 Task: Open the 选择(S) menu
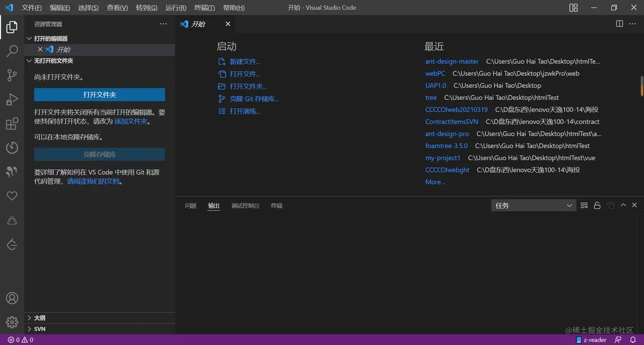click(x=89, y=8)
